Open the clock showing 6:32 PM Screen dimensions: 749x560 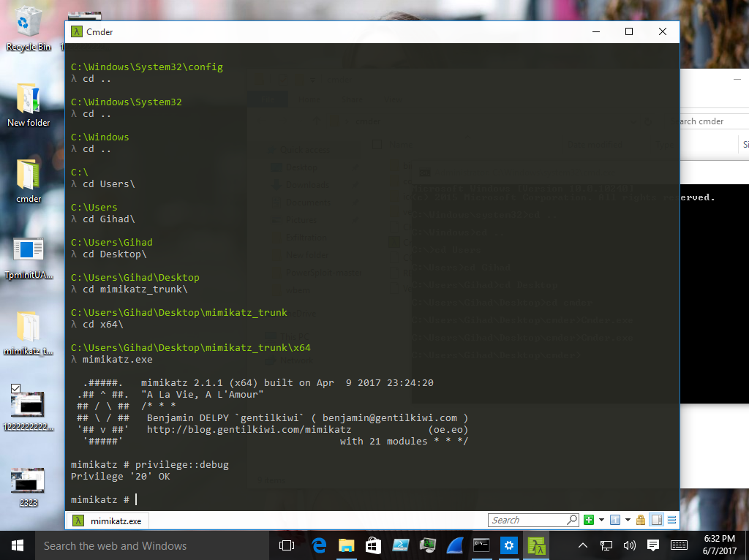[x=720, y=545]
